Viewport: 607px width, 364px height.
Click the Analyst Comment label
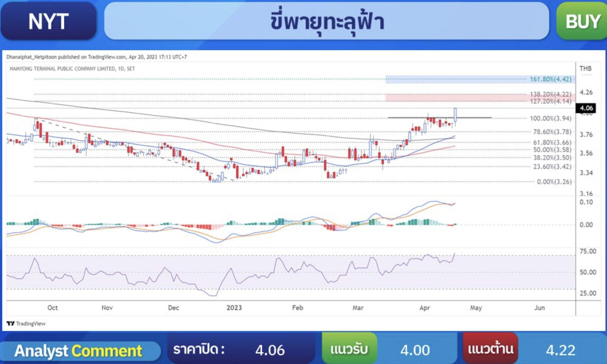[x=78, y=351]
